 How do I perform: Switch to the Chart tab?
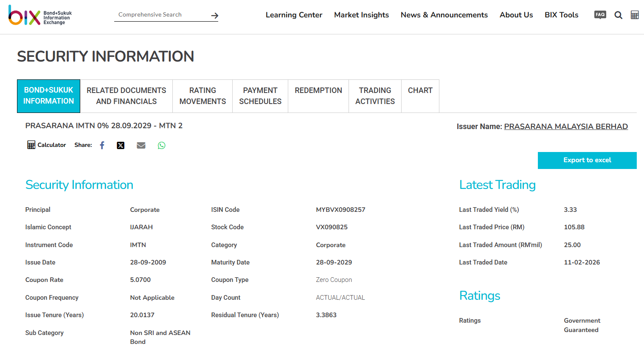[x=420, y=96]
